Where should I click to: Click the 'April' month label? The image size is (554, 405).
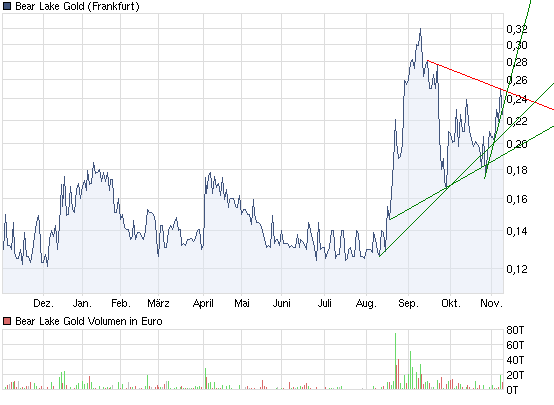click(203, 303)
